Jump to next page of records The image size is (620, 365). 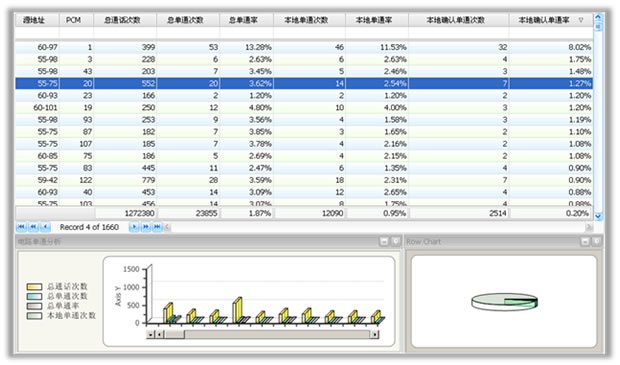pyautogui.click(x=146, y=227)
